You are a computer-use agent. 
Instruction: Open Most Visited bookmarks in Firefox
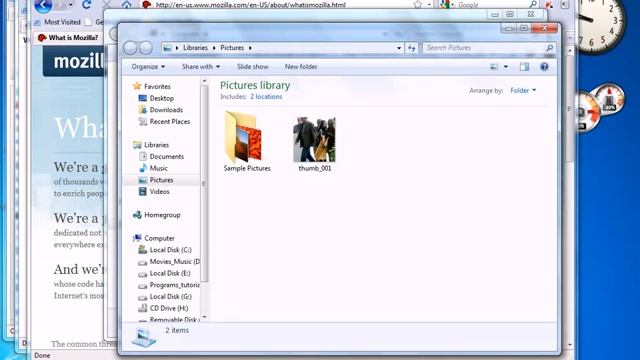[x=58, y=22]
